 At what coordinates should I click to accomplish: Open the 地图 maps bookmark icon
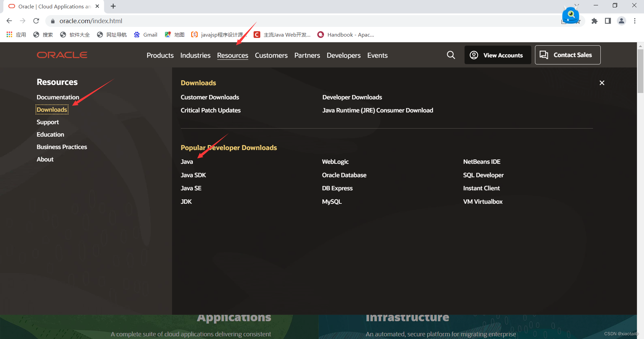click(x=168, y=34)
